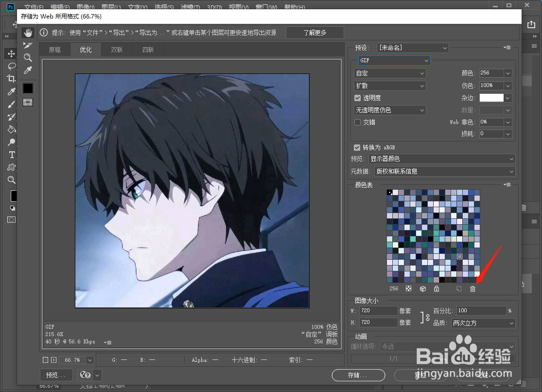
Task: Select Crop tool in Photoshop toolbar
Action: click(11, 78)
